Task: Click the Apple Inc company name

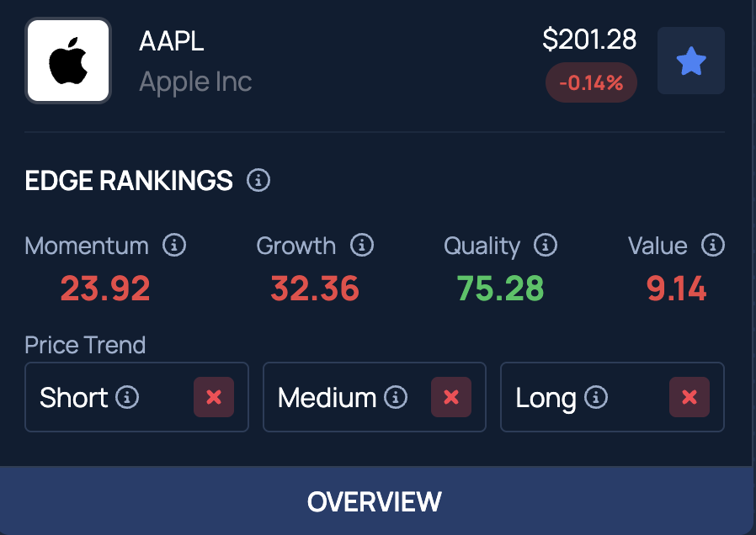Action: 195,82
